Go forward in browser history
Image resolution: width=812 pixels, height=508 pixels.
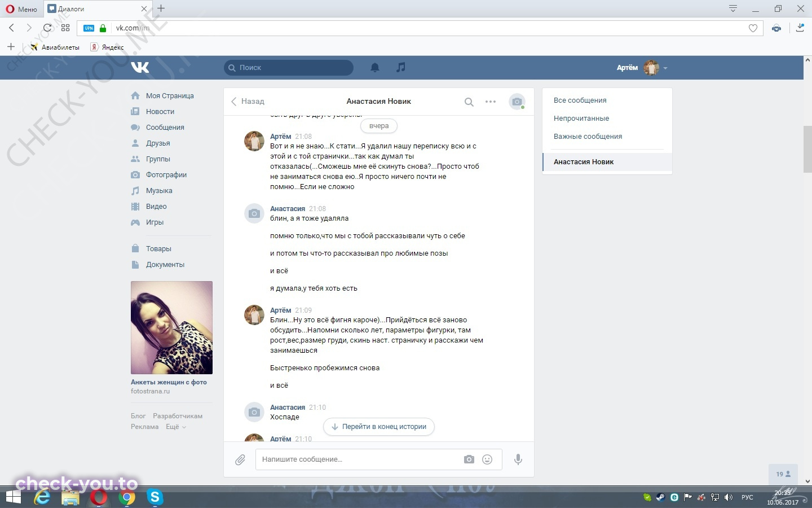(29, 28)
